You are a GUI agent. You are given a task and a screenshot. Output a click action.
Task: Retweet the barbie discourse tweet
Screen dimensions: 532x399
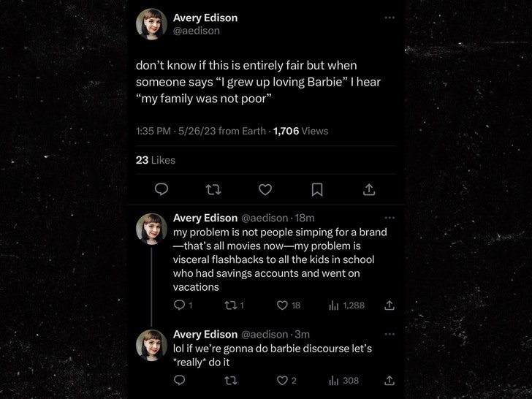[231, 380]
